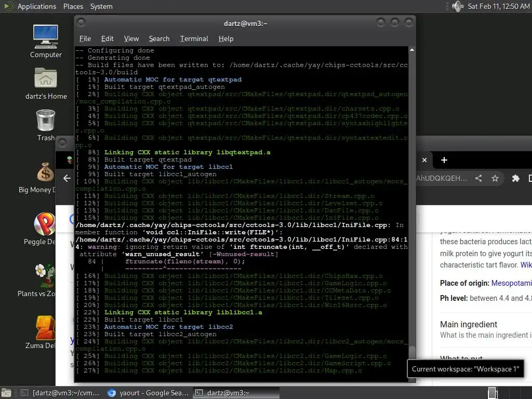The width and height of the screenshot is (532, 399).
Task: Click show desktop icon in bottom panel
Action: tap(6, 393)
